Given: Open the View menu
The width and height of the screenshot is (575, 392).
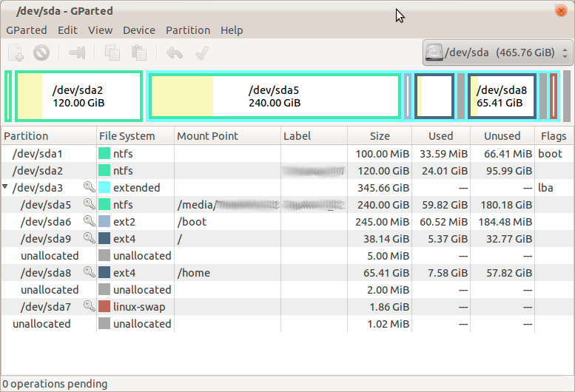Looking at the screenshot, I should (x=100, y=30).
